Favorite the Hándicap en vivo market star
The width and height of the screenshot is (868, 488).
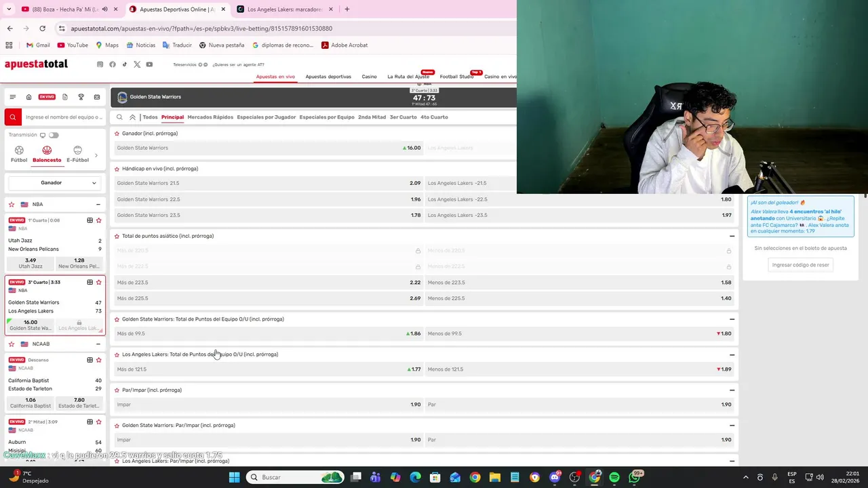(x=117, y=169)
